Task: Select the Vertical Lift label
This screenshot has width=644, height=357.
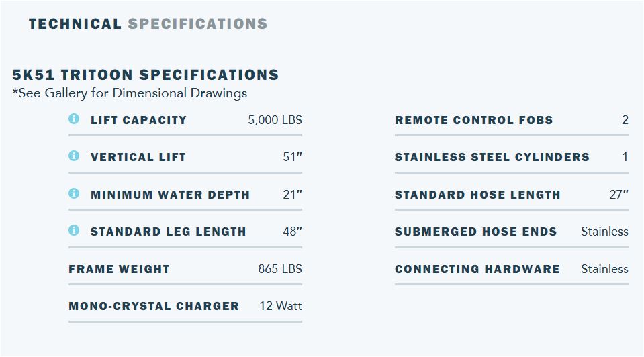Action: (x=138, y=158)
